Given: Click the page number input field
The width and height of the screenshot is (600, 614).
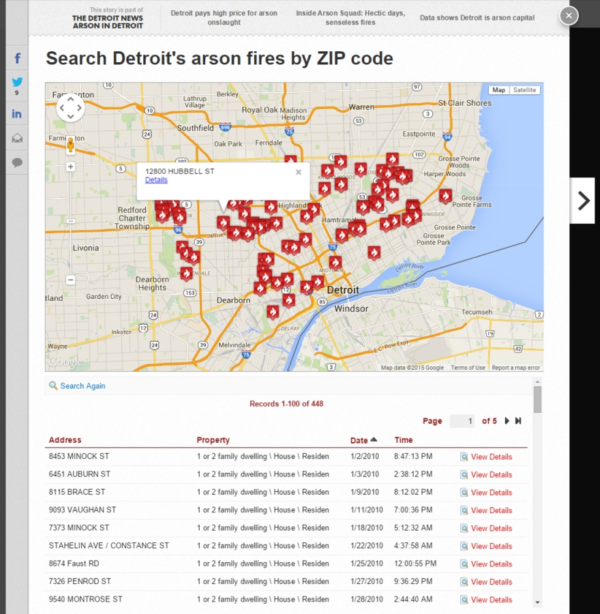Looking at the screenshot, I should (462, 421).
